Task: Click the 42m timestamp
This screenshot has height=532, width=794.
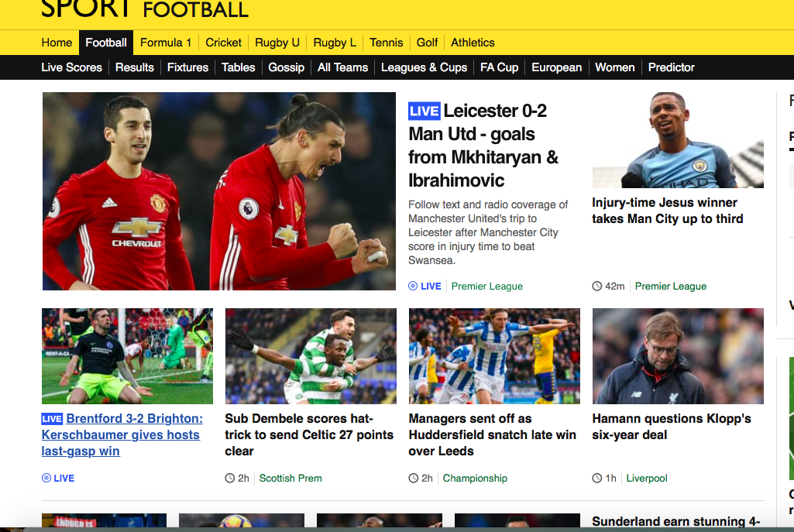Action: pos(615,287)
